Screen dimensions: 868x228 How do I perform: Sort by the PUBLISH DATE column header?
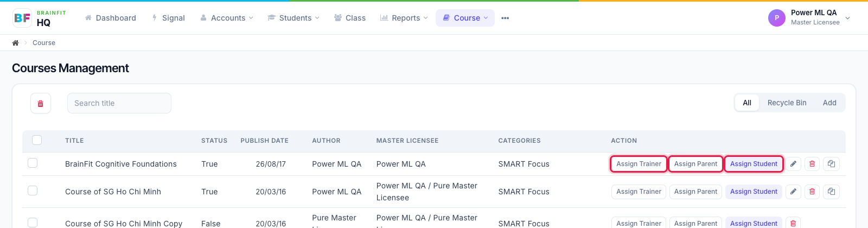point(265,141)
